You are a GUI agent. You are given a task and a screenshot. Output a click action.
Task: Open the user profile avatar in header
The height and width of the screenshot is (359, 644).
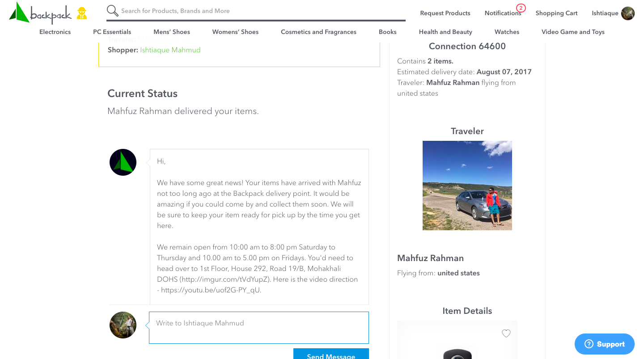pyautogui.click(x=628, y=13)
